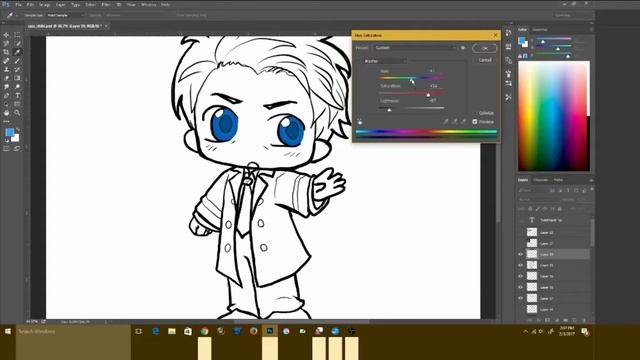Open preset options gear in Hue/Saturation dialog
Viewport: 640px width, 360px height.
tap(463, 48)
